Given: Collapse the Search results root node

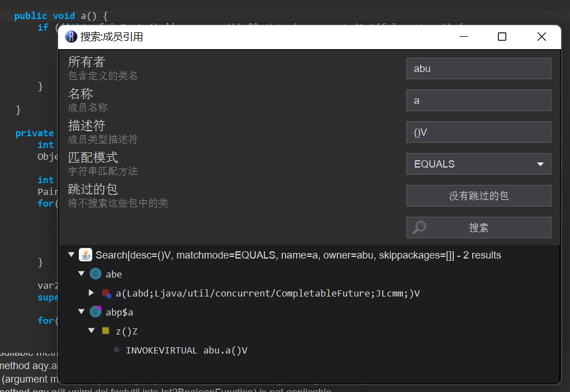Looking at the screenshot, I should 71,255.
